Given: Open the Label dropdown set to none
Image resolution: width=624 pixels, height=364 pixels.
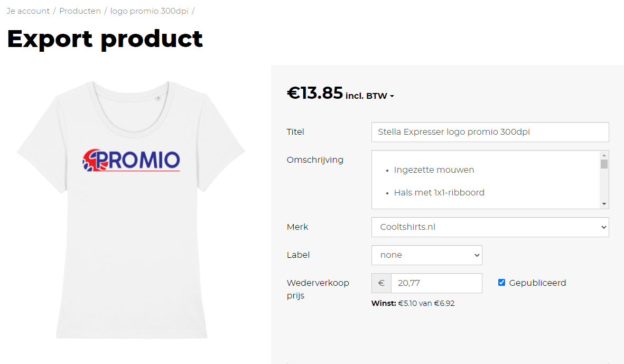Looking at the screenshot, I should pos(426,255).
